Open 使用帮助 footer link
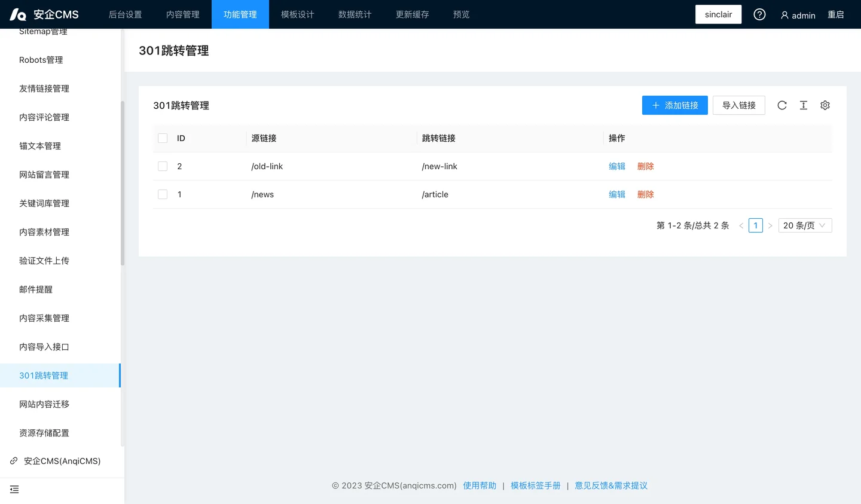 coord(480,485)
